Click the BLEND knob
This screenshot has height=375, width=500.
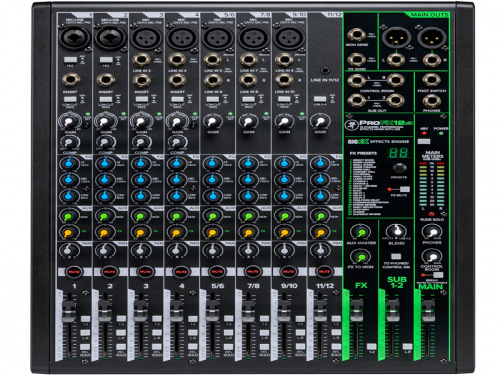[x=397, y=231]
